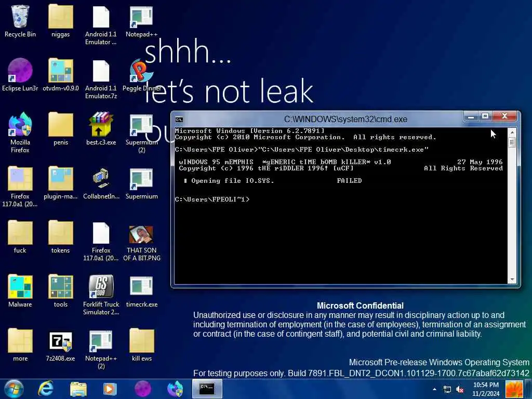Open the folder named more

20,345
